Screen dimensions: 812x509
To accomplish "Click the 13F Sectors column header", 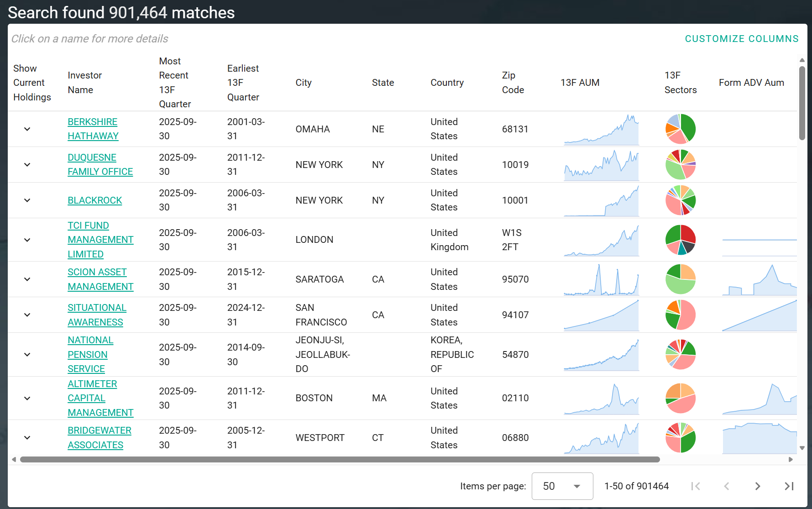I will [x=681, y=83].
